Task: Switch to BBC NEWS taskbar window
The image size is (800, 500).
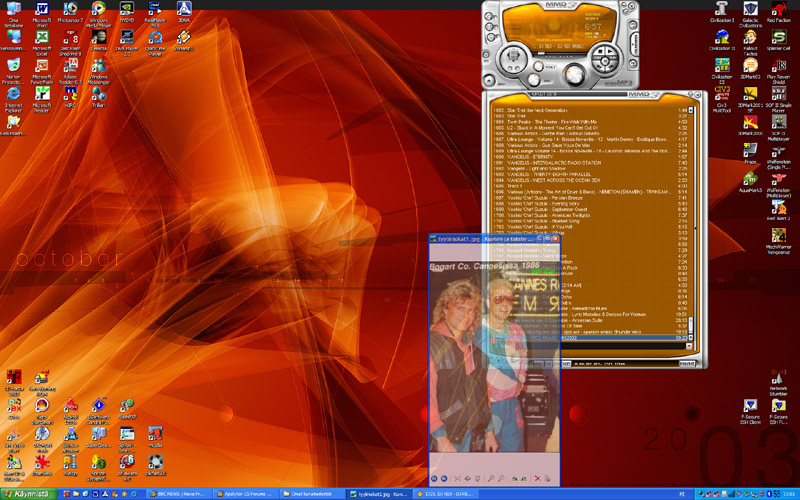Action: click(x=180, y=493)
